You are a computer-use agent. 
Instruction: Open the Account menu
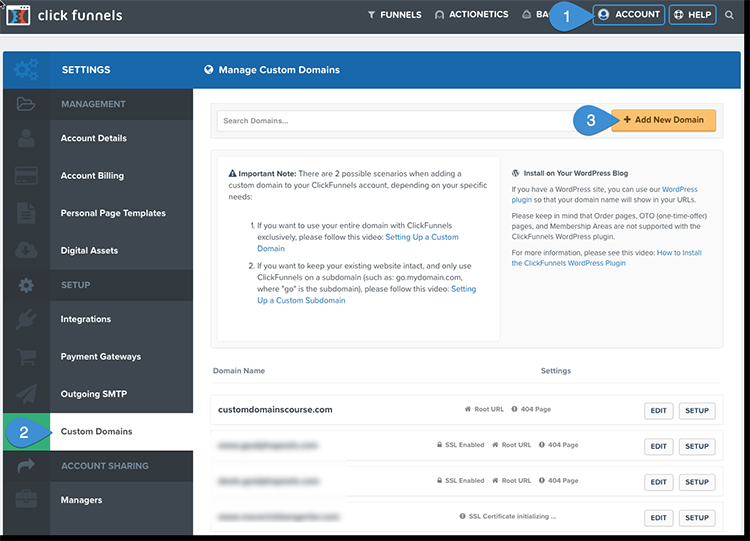629,15
